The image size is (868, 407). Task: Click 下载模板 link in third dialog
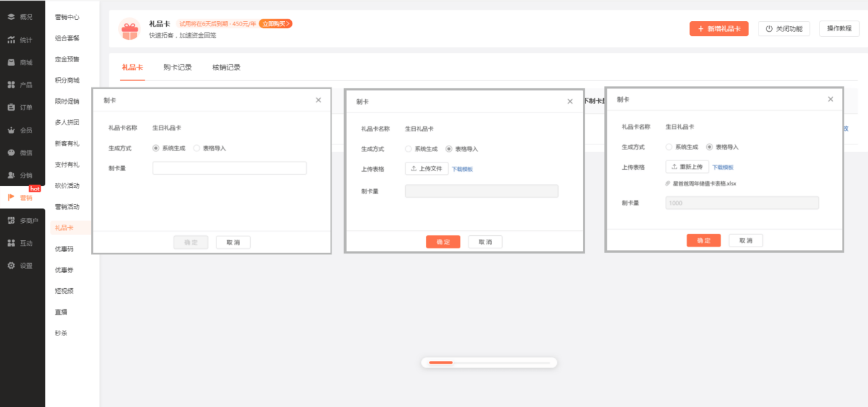723,167
